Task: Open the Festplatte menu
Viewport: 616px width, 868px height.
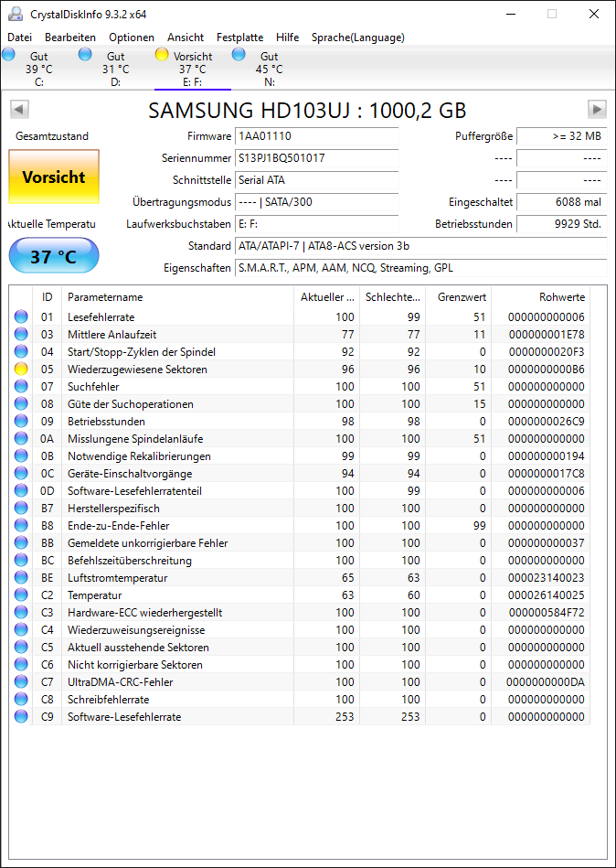Action: [240, 38]
